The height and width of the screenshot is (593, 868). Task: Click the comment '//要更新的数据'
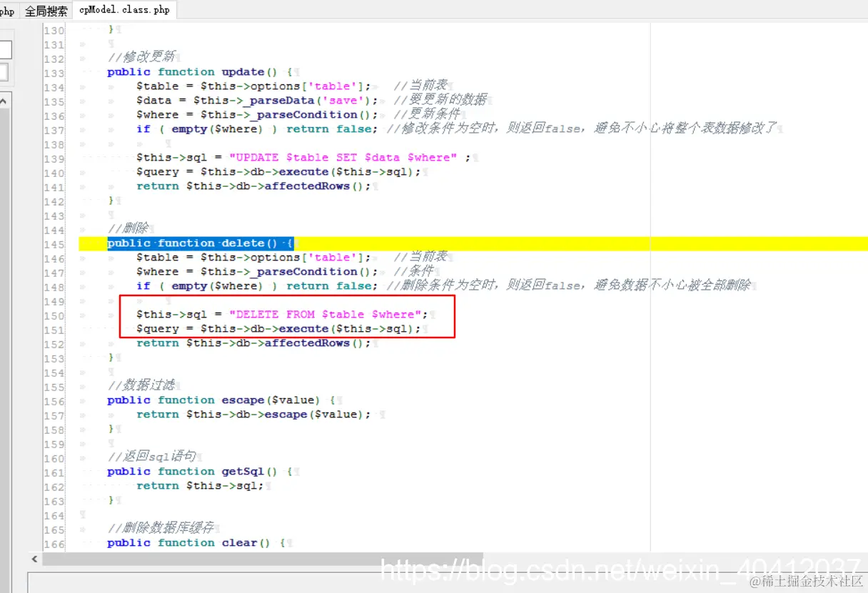coord(440,100)
